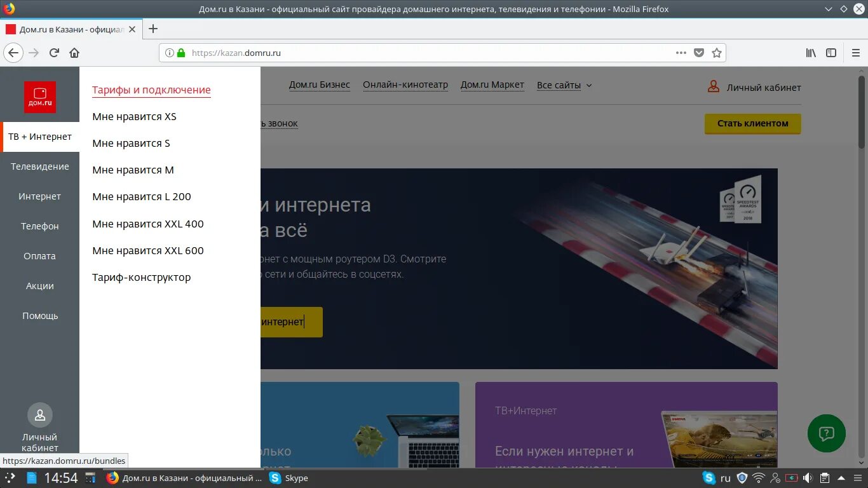
Task: Click the Speedtest Awards badge in banner
Action: (740, 198)
